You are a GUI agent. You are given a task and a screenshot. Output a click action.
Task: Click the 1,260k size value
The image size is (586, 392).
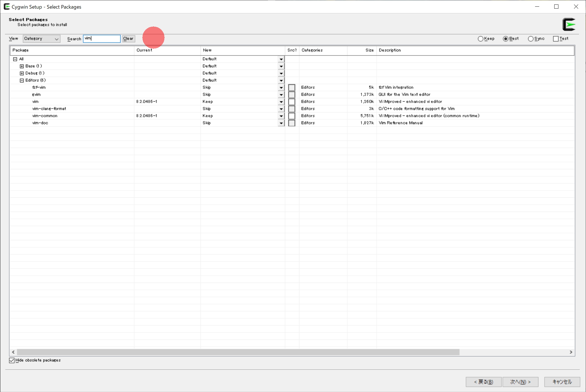click(367, 102)
